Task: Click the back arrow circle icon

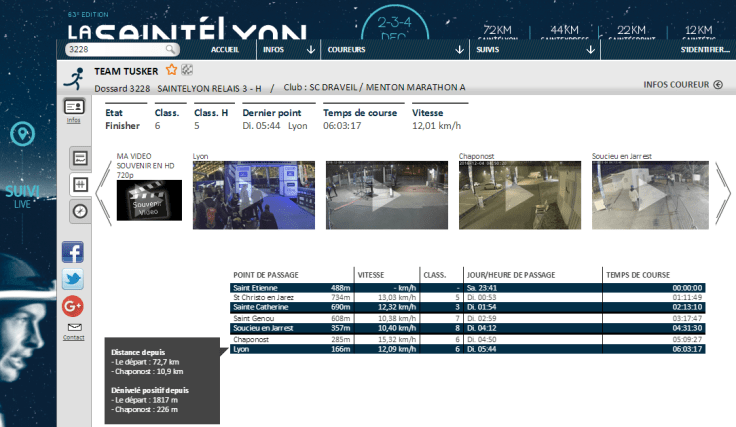Action: coord(718,84)
